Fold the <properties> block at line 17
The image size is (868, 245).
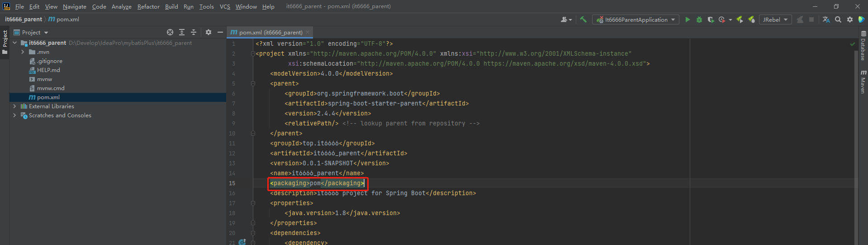point(253,203)
